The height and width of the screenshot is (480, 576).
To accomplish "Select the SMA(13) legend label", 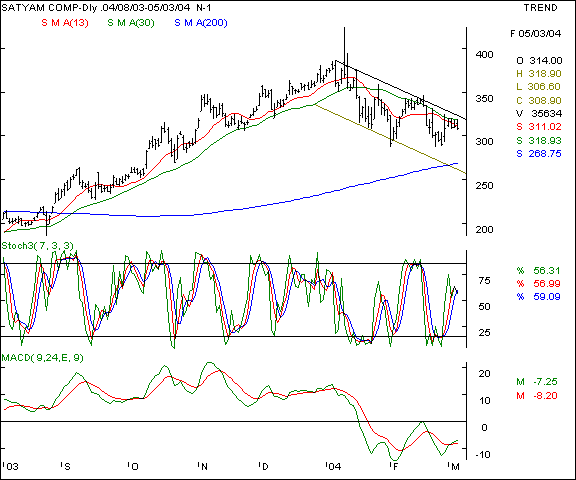I will point(65,23).
